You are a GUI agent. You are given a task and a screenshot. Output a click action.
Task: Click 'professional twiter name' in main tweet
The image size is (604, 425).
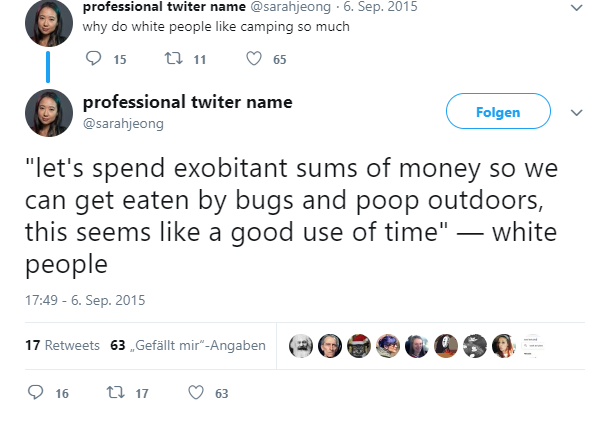188,102
